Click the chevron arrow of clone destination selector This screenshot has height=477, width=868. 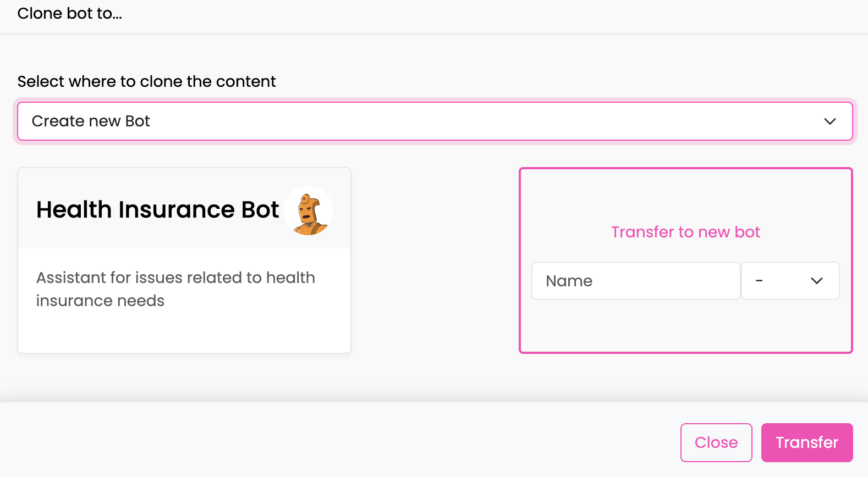pyautogui.click(x=829, y=121)
